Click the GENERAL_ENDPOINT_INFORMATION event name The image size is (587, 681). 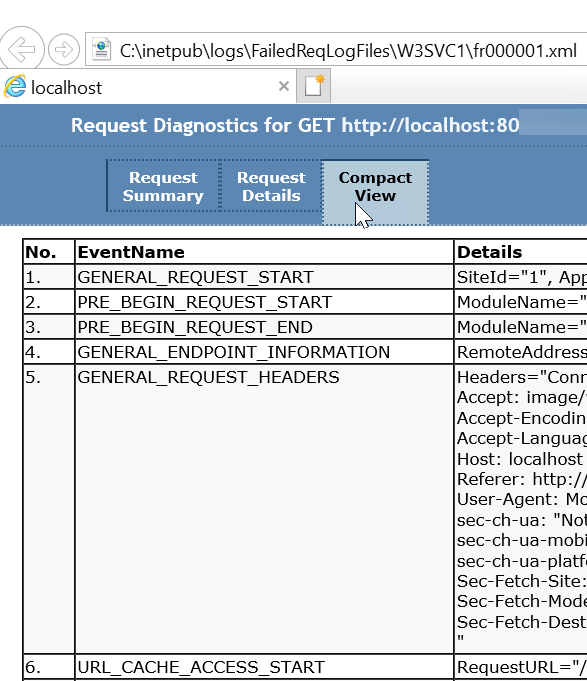(x=234, y=352)
